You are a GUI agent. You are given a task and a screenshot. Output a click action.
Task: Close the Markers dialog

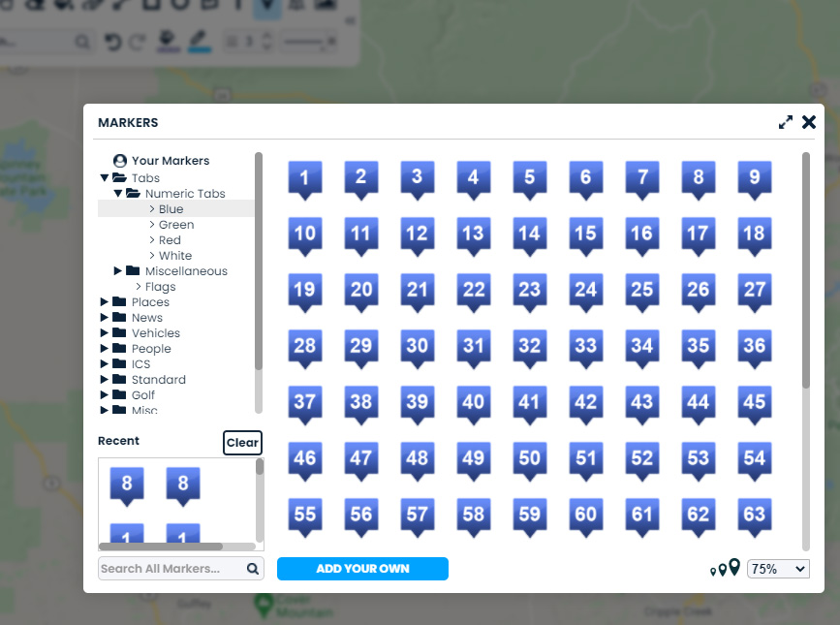tap(809, 122)
